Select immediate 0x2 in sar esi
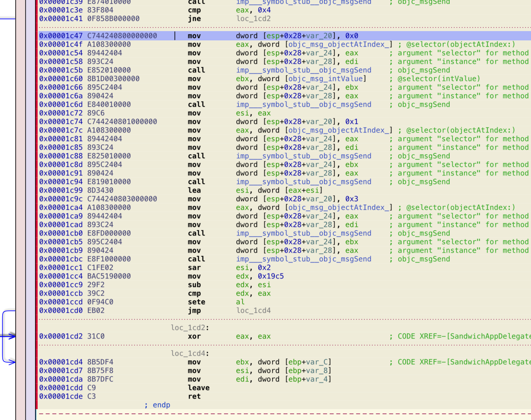Viewport: 531px width, 420px height. pyautogui.click(x=264, y=267)
